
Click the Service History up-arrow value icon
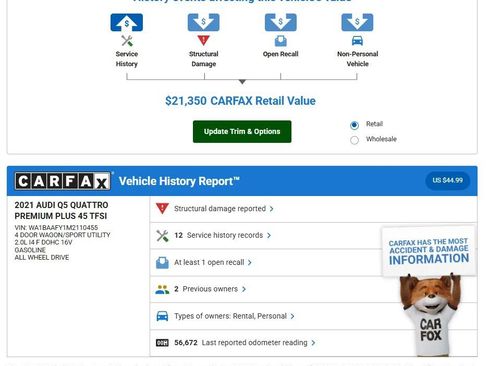[127, 22]
